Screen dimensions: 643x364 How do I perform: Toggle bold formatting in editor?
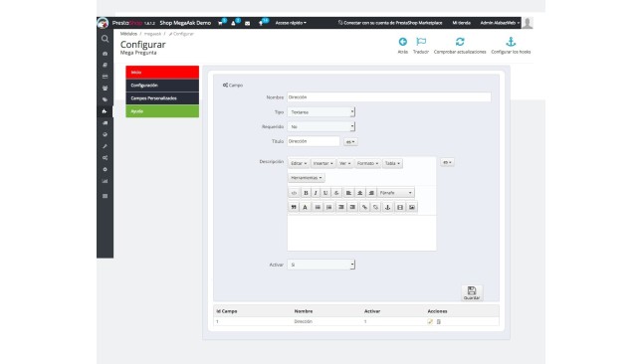(306, 193)
